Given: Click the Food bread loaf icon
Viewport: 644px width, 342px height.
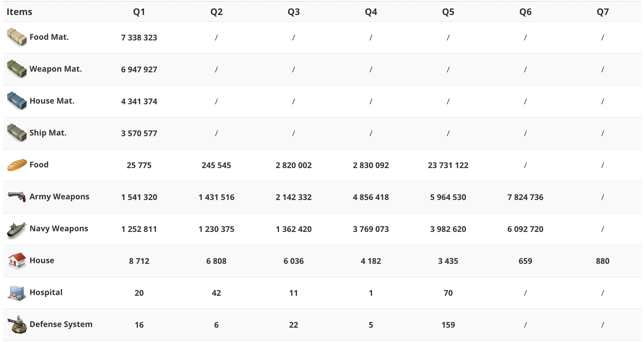Looking at the screenshot, I should point(17,165).
